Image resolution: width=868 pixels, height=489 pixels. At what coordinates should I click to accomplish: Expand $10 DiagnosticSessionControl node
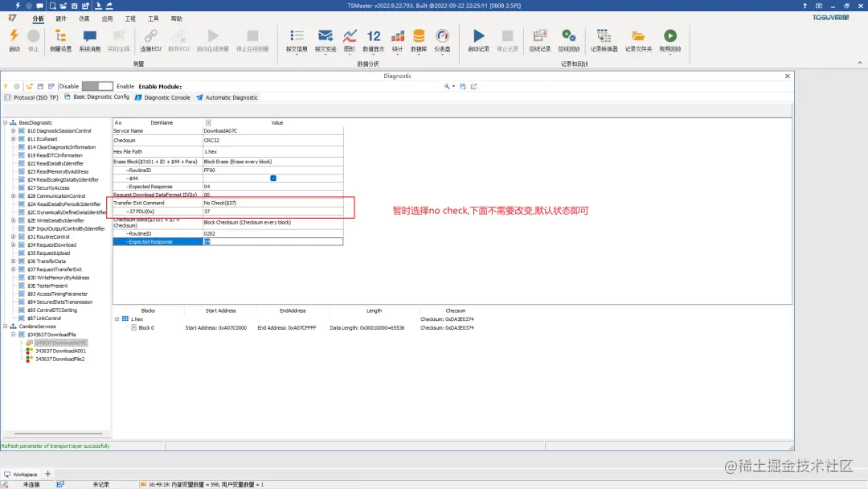(x=14, y=131)
